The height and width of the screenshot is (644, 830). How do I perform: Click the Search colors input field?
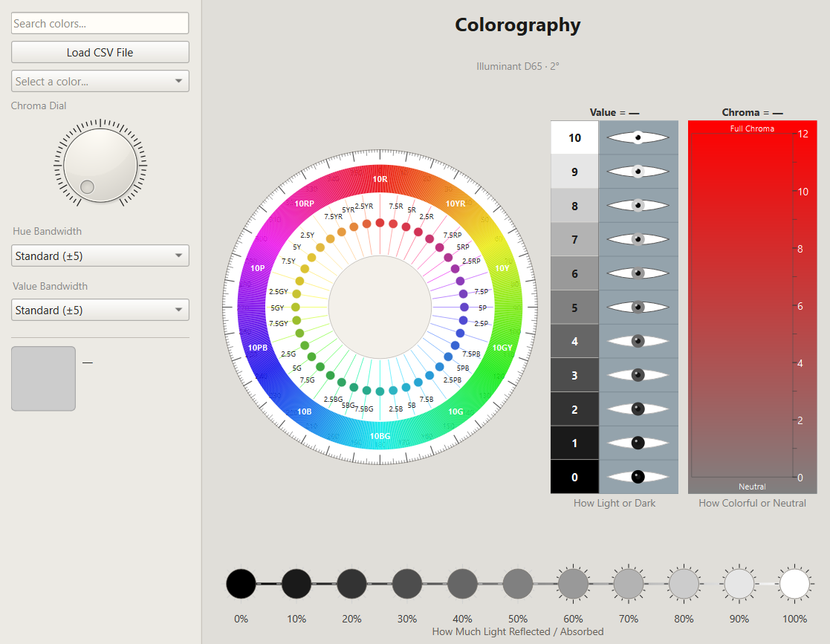pos(100,23)
